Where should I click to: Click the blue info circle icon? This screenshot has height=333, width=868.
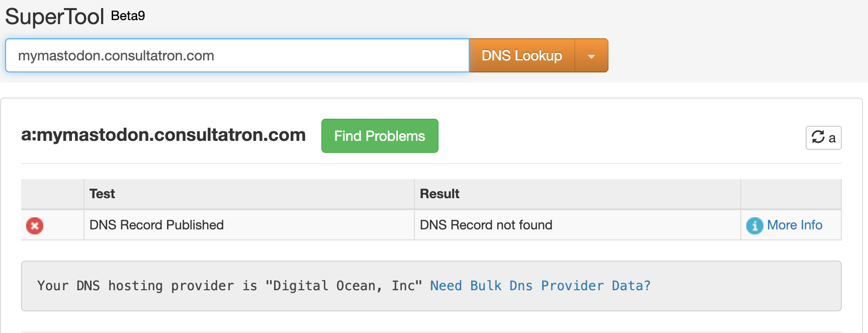point(754,226)
